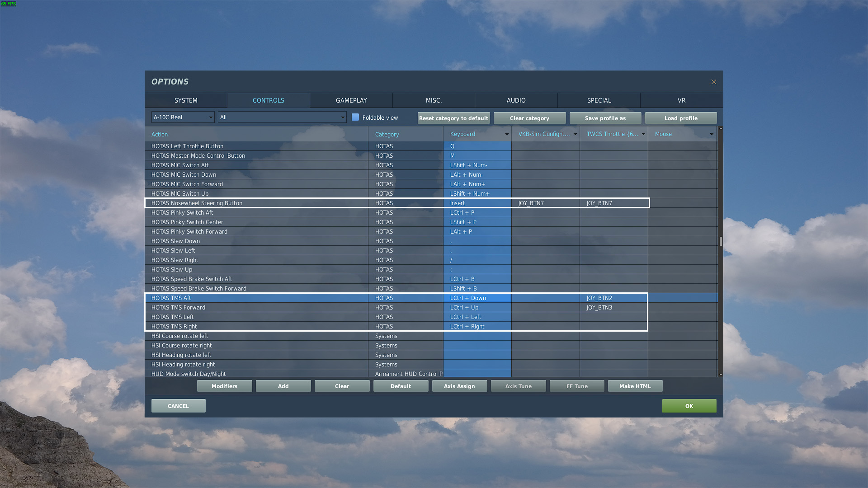868x488 pixels.
Task: Click the scrollbar down arrow
Action: (x=721, y=375)
